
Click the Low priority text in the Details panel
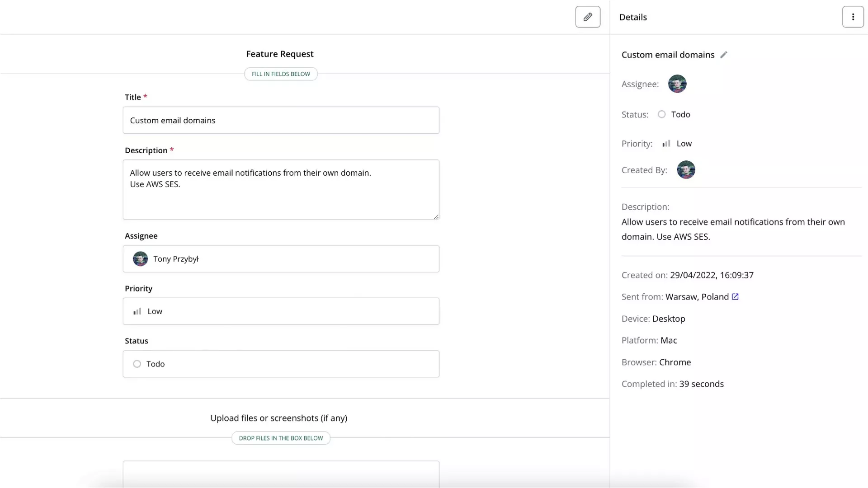(x=684, y=144)
